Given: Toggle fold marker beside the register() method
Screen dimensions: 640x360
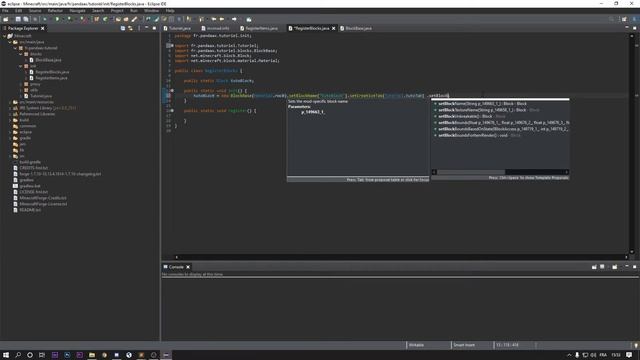Looking at the screenshot, I should tap(172, 111).
